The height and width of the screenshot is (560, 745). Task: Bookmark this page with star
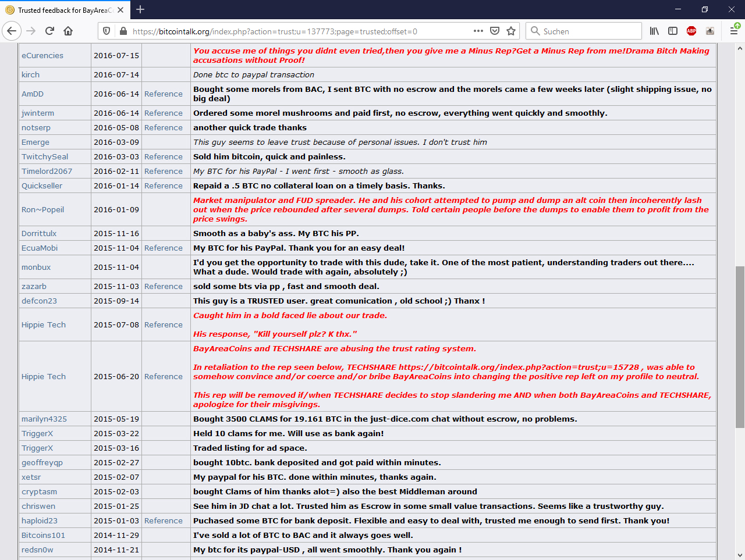(x=511, y=31)
